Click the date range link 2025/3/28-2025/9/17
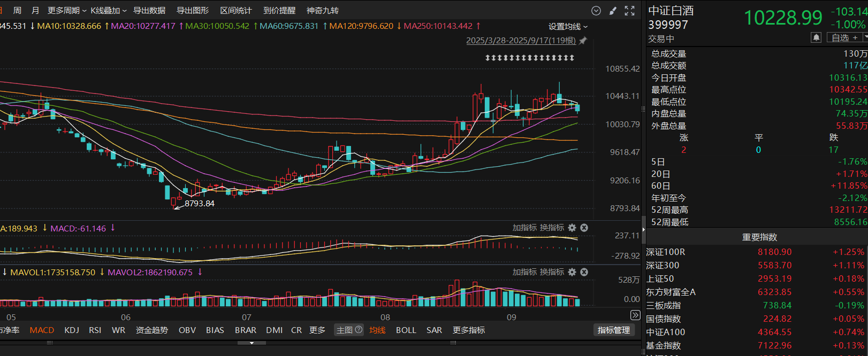This screenshot has width=868, height=356. click(521, 41)
